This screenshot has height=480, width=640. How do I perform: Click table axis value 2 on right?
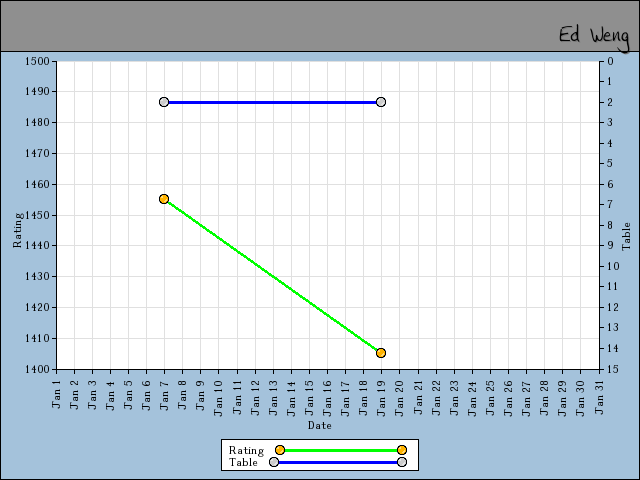(610, 102)
